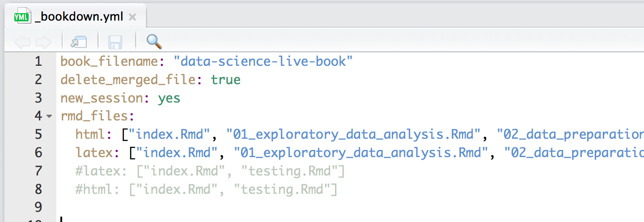Click the forward navigation arrow icon

point(43,43)
